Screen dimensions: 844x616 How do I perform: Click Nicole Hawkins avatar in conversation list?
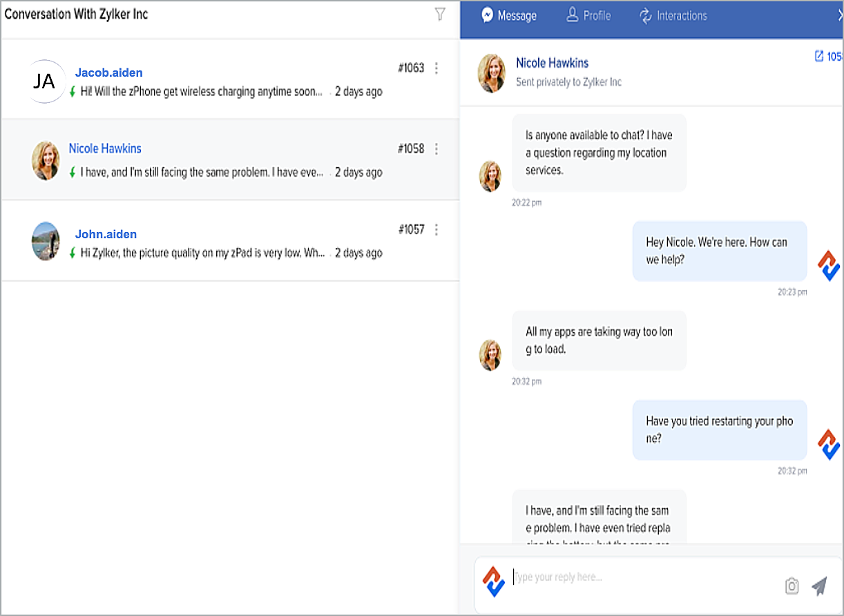tap(46, 161)
